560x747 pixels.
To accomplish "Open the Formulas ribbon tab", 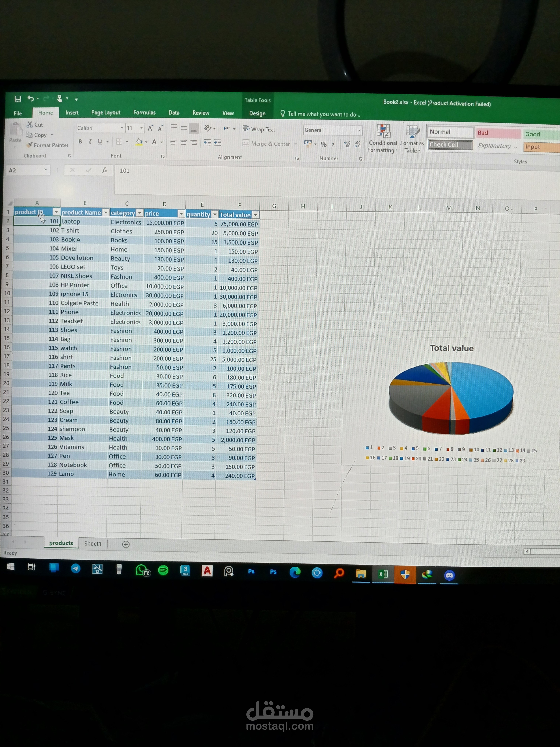I will [x=144, y=112].
